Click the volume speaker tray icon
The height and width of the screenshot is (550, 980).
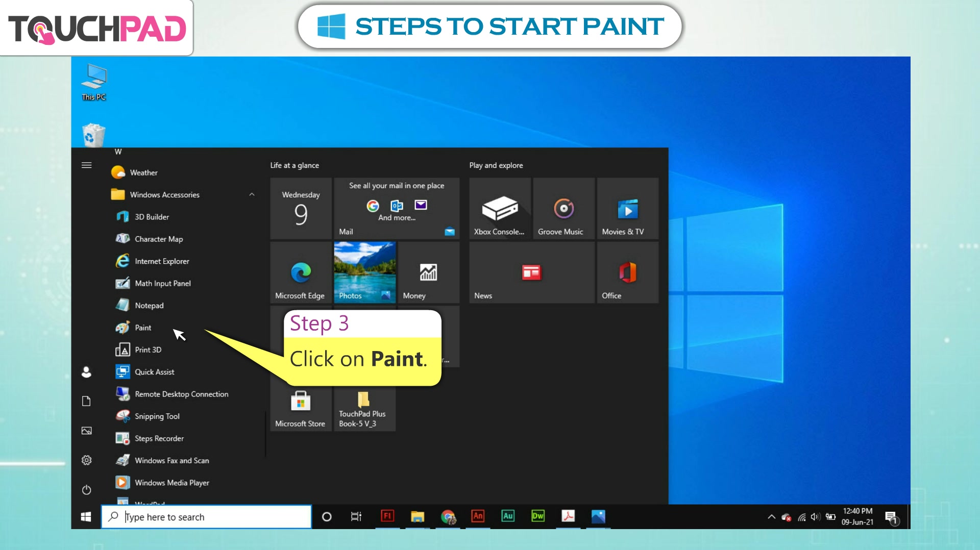tap(815, 517)
